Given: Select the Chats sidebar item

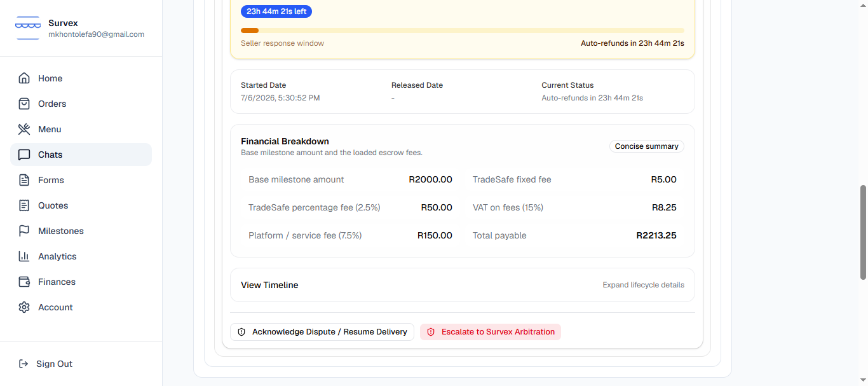Looking at the screenshot, I should pyautogui.click(x=81, y=155).
